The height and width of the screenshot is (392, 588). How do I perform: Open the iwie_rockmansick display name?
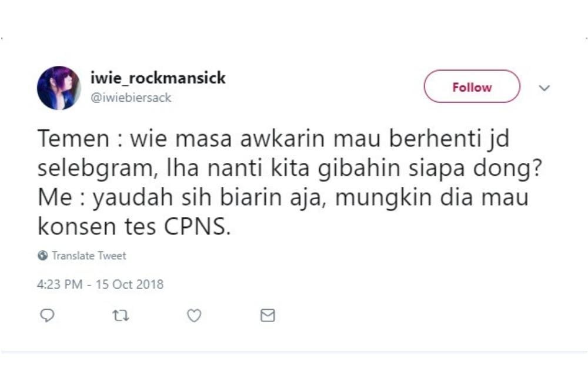tap(158, 78)
